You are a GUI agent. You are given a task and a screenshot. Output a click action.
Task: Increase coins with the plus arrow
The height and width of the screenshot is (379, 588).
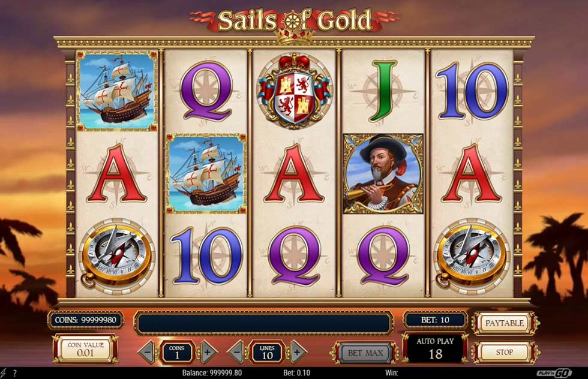click(208, 353)
